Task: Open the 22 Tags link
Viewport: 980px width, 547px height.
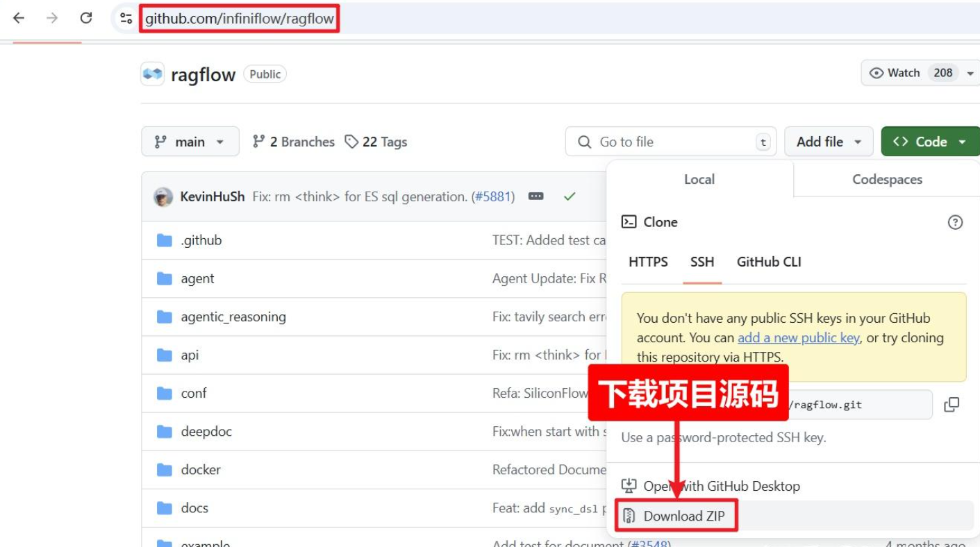Action: click(x=376, y=142)
